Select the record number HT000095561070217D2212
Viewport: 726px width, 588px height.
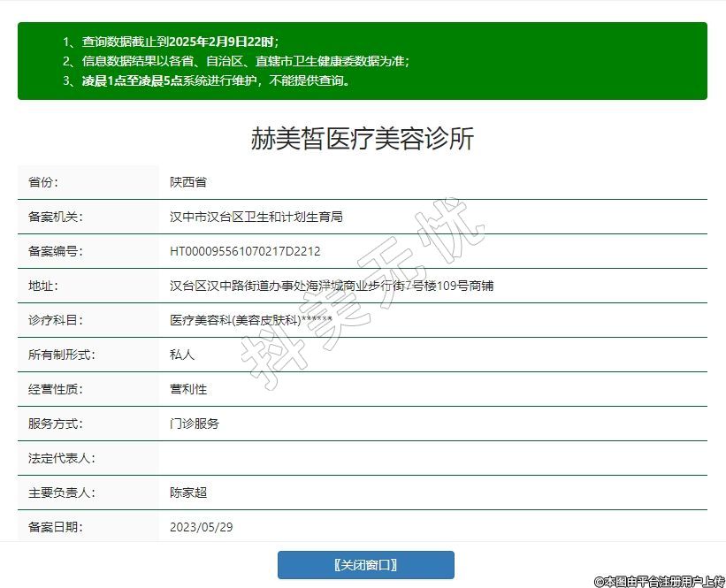pos(245,251)
